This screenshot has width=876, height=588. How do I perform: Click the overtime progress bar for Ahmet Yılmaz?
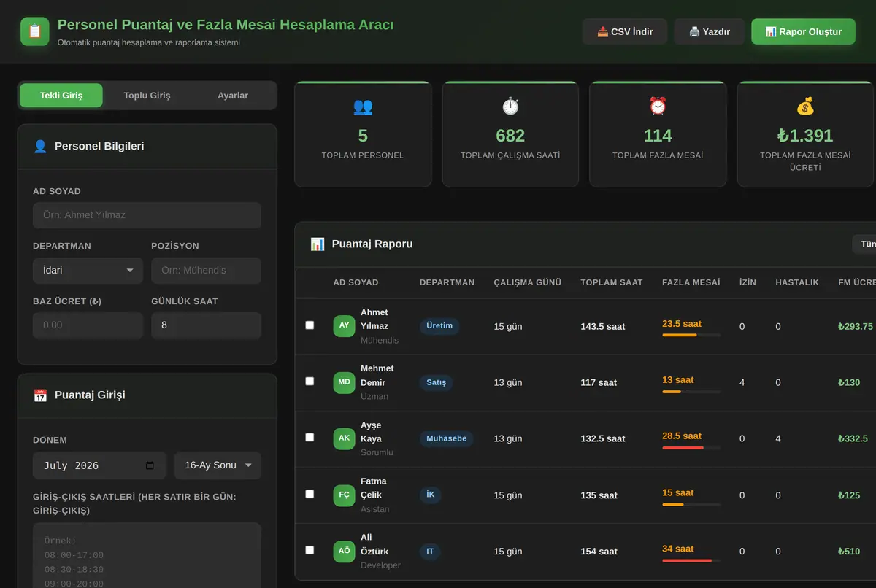[x=691, y=335]
